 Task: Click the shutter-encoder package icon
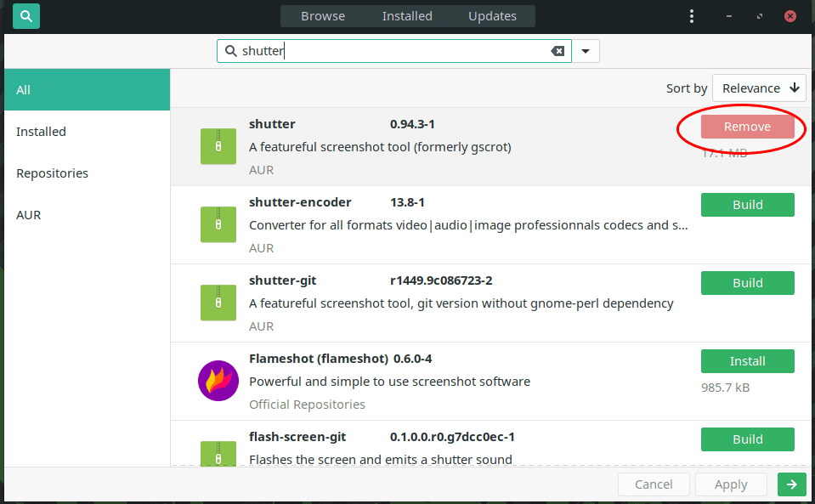click(218, 224)
